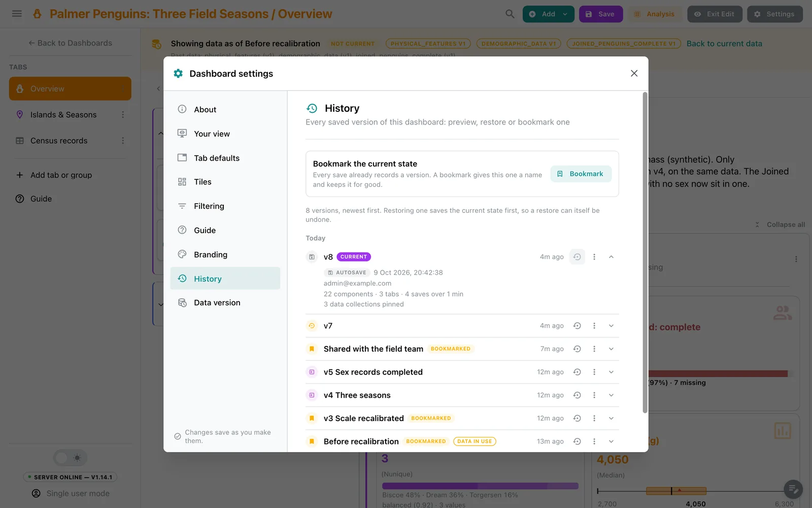Open the Branding settings section
This screenshot has width=812, height=508.
click(225, 255)
